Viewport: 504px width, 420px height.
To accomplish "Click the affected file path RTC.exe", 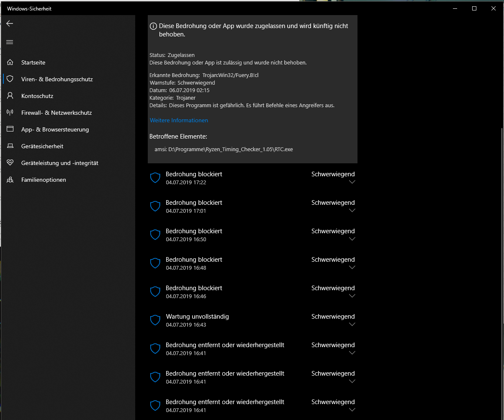I will point(224,149).
